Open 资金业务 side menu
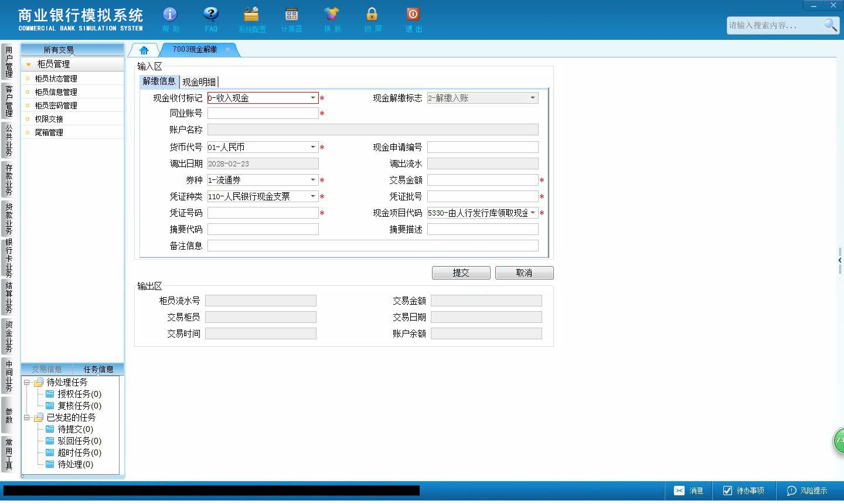844x504 pixels. pos(9,336)
